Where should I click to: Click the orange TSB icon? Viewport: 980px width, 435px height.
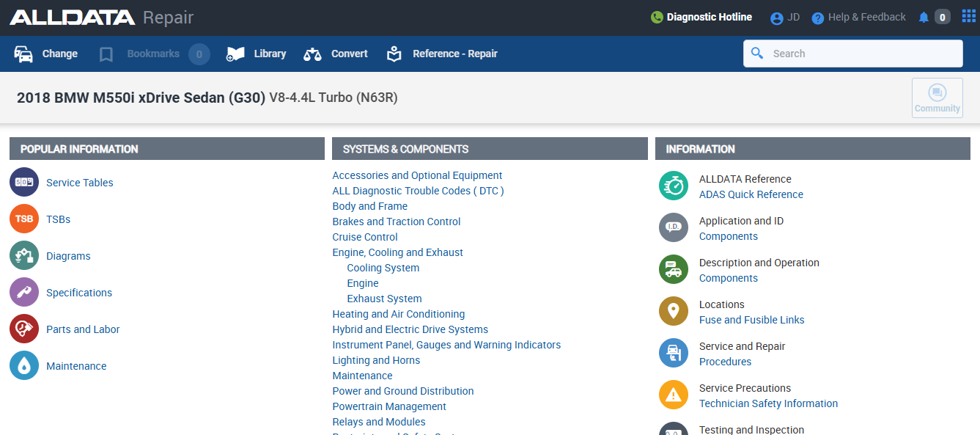(24, 219)
